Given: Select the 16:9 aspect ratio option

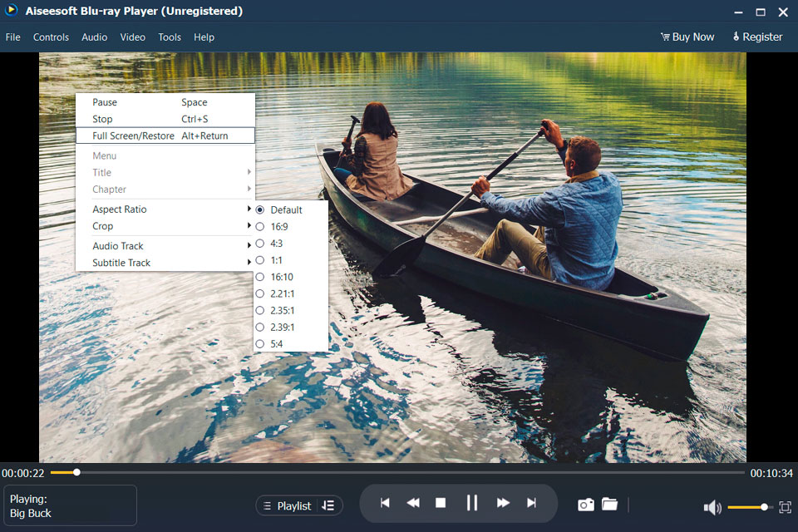Looking at the screenshot, I should [x=278, y=226].
